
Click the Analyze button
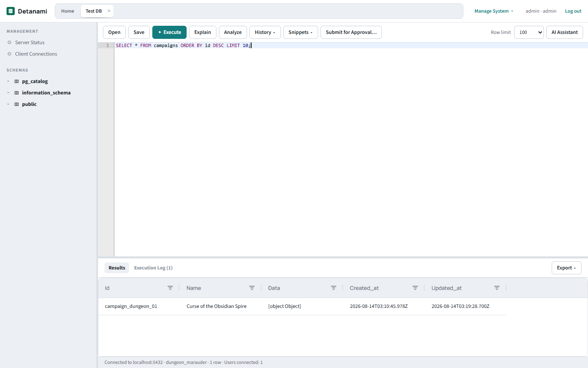(x=233, y=32)
